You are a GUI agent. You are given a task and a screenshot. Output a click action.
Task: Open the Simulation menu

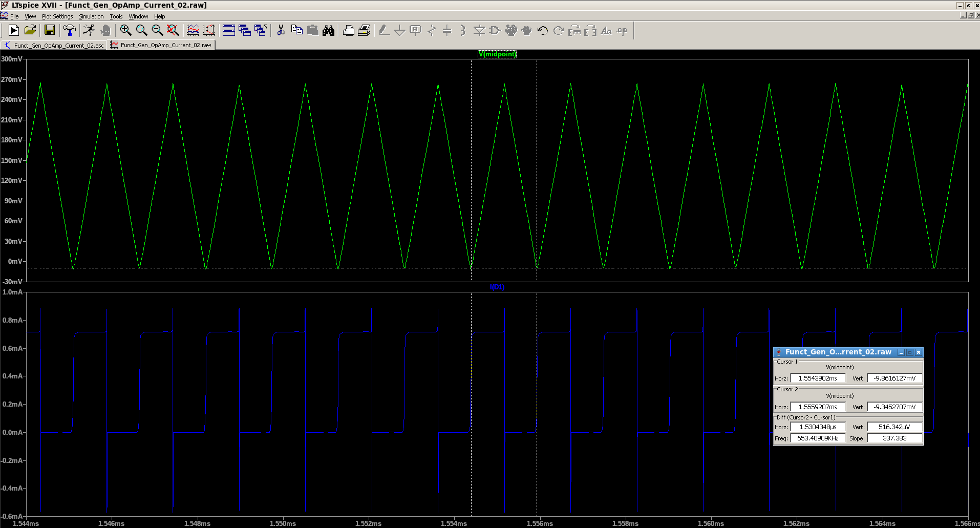point(91,16)
